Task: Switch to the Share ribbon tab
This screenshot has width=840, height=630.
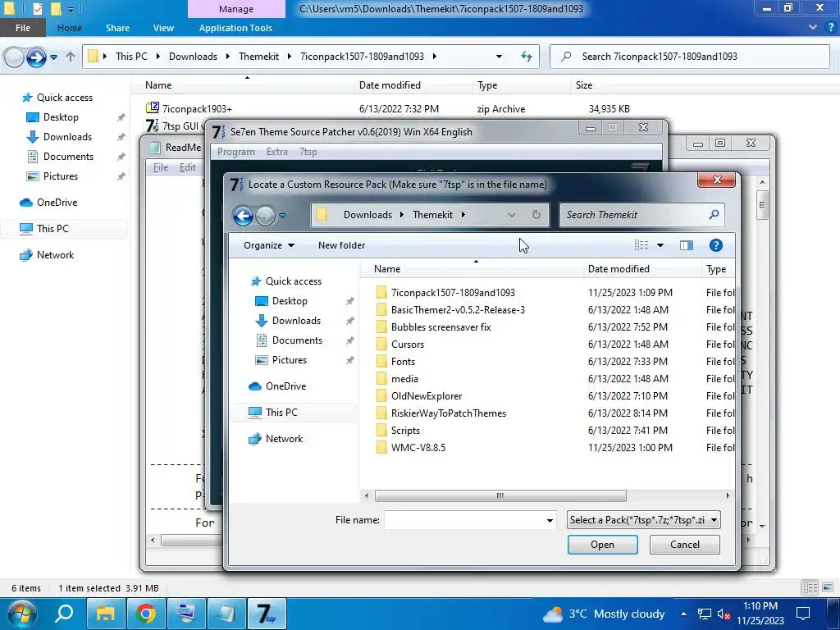Action: coord(117,28)
